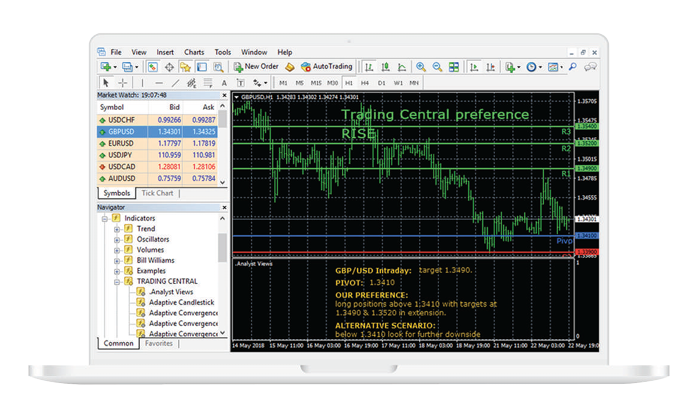Open the Charts menu

point(194,52)
